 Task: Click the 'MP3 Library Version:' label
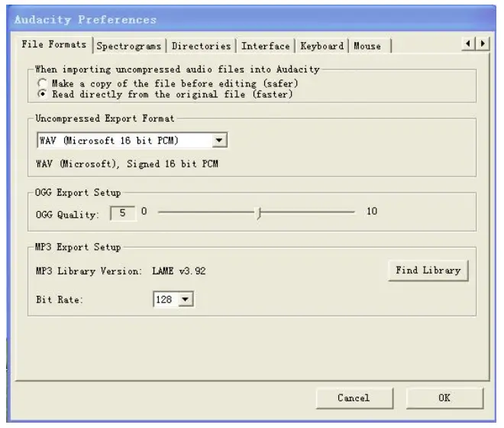click(89, 271)
